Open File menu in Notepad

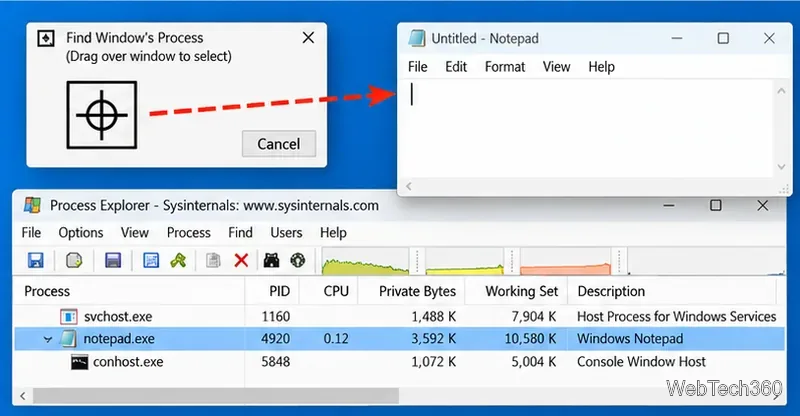(x=418, y=67)
